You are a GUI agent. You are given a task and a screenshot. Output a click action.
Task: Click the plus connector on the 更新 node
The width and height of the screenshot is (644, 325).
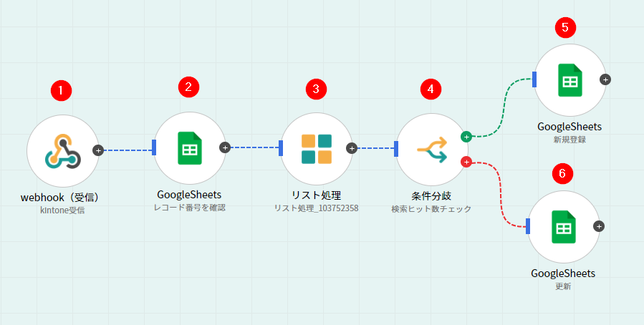point(599,226)
